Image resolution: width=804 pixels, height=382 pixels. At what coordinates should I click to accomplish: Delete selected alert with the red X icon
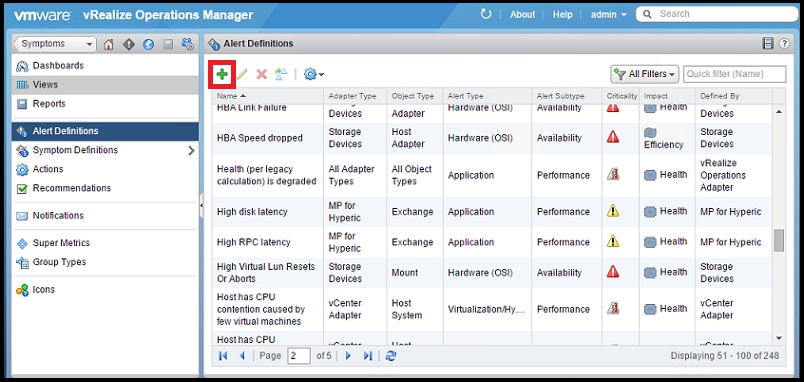(262, 74)
